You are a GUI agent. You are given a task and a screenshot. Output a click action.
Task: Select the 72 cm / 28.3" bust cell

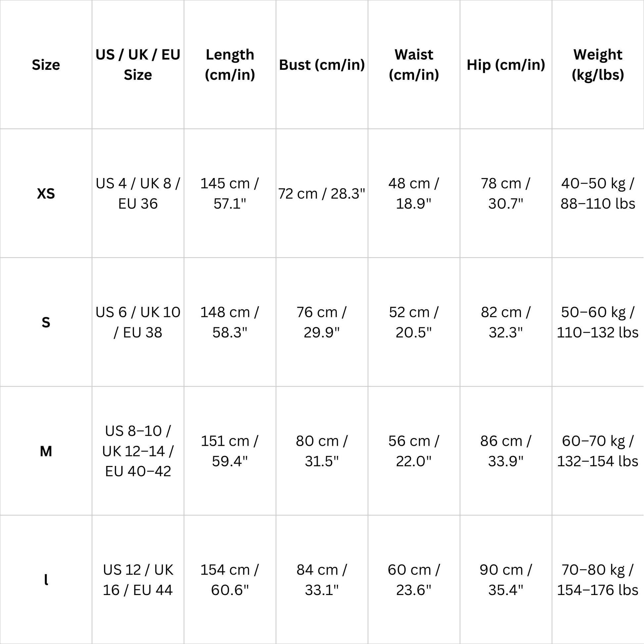click(x=322, y=193)
